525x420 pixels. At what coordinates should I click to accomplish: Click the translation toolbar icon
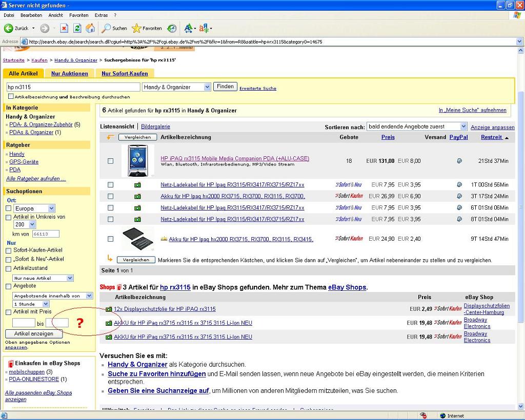[x=205, y=28]
